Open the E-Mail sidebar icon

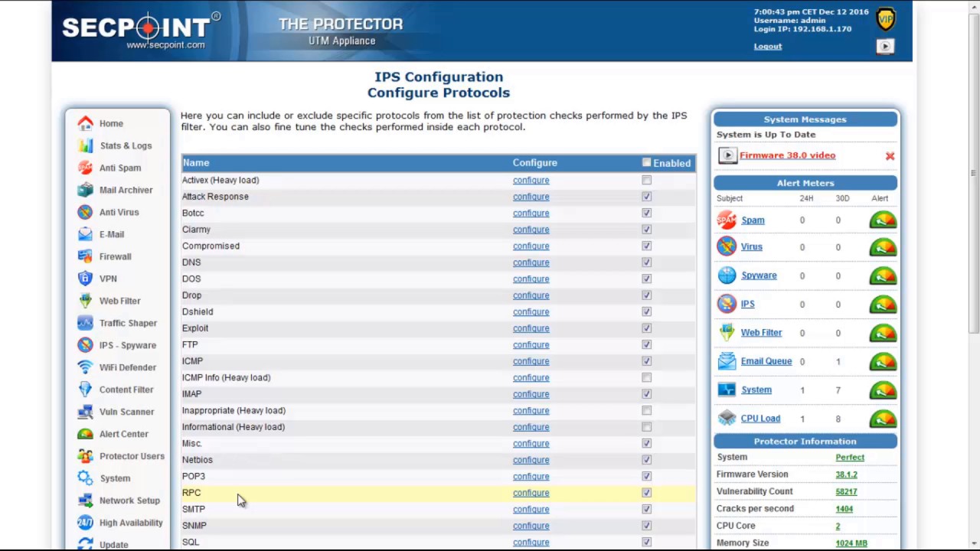coord(85,234)
